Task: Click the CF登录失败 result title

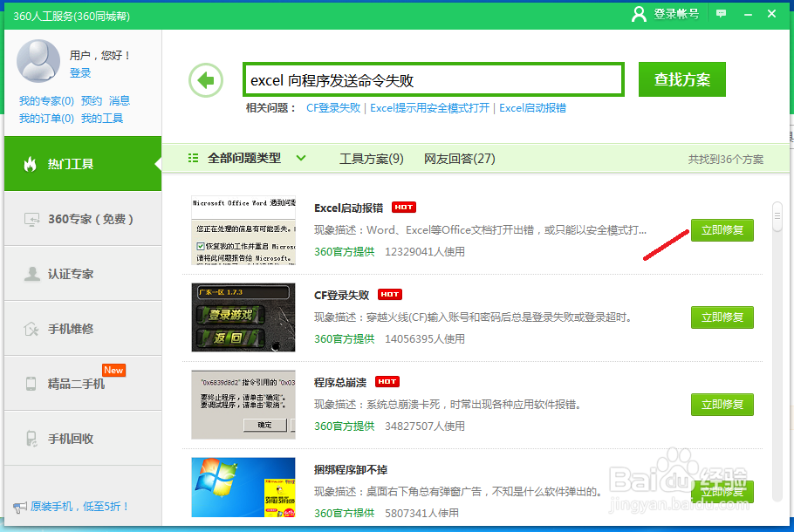Action: click(x=341, y=295)
